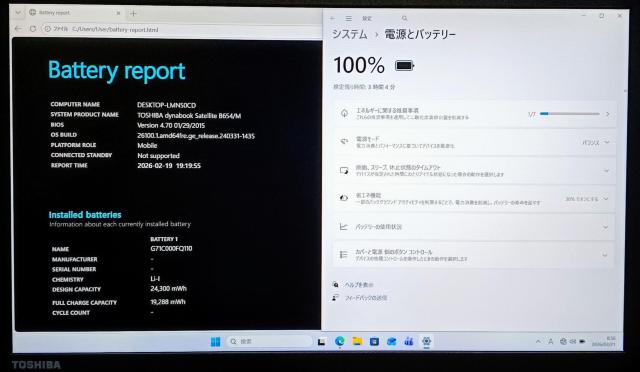Open Task View from the taskbar
640x372 pixels.
click(321, 342)
